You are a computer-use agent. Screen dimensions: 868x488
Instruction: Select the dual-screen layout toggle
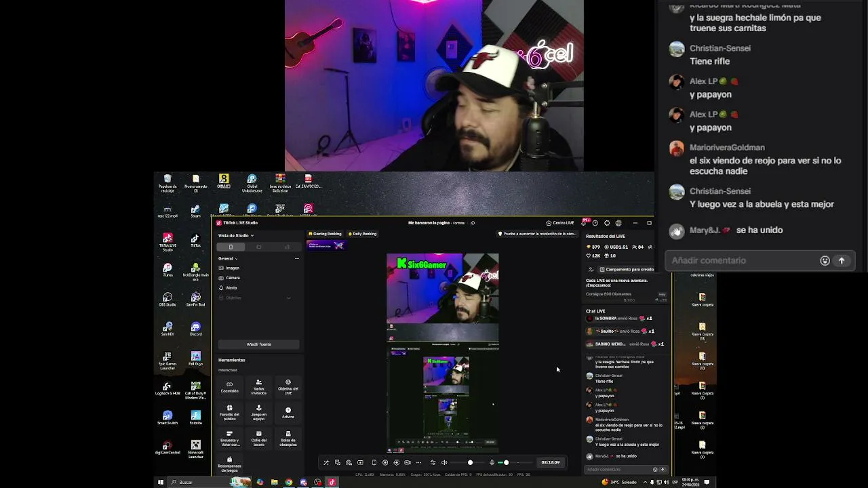286,247
